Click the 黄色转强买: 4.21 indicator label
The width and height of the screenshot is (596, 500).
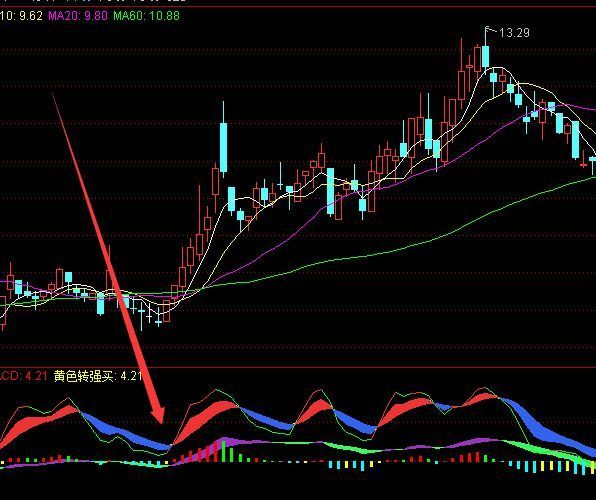click(x=98, y=376)
